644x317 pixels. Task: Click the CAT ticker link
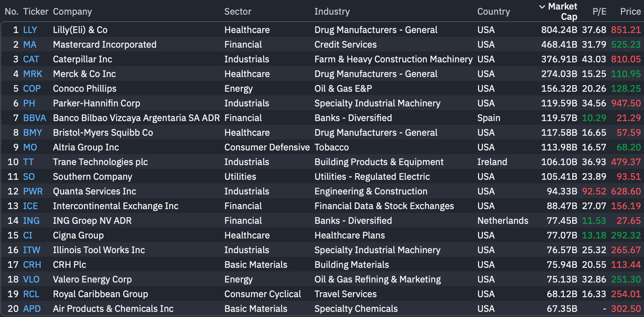coord(31,59)
